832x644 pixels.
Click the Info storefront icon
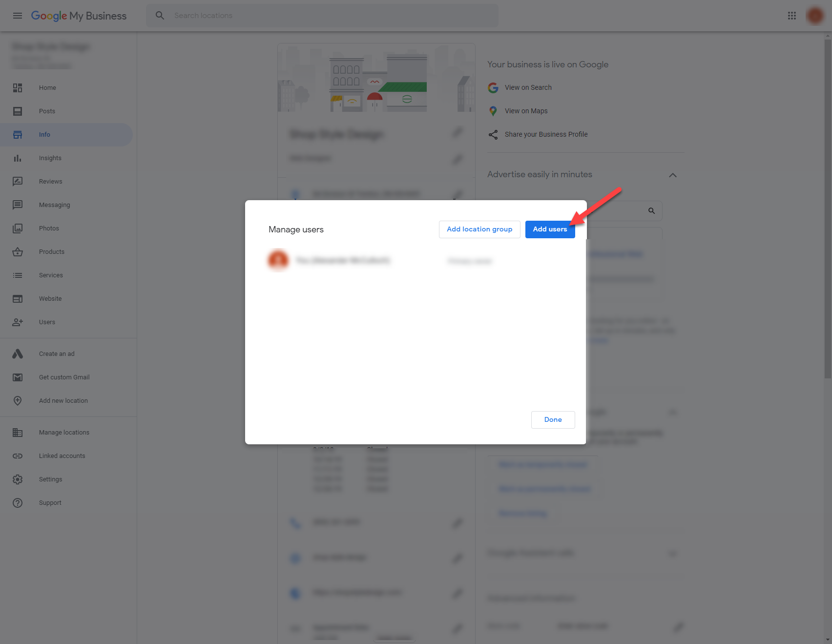(18, 135)
